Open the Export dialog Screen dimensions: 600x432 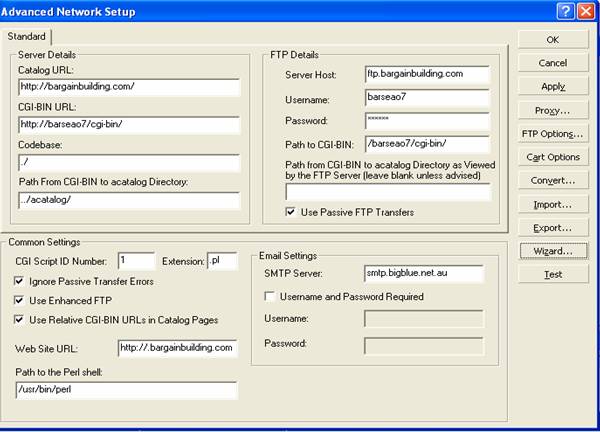click(553, 227)
